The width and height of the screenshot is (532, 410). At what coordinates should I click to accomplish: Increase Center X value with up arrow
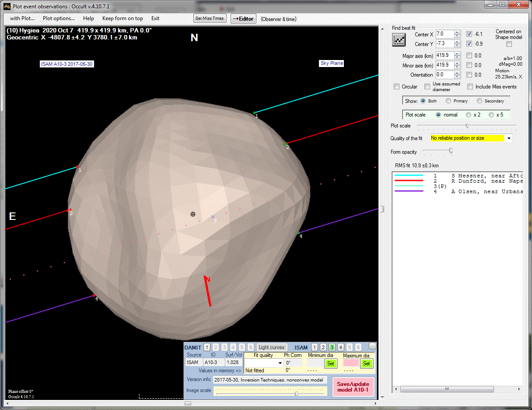coord(457,32)
